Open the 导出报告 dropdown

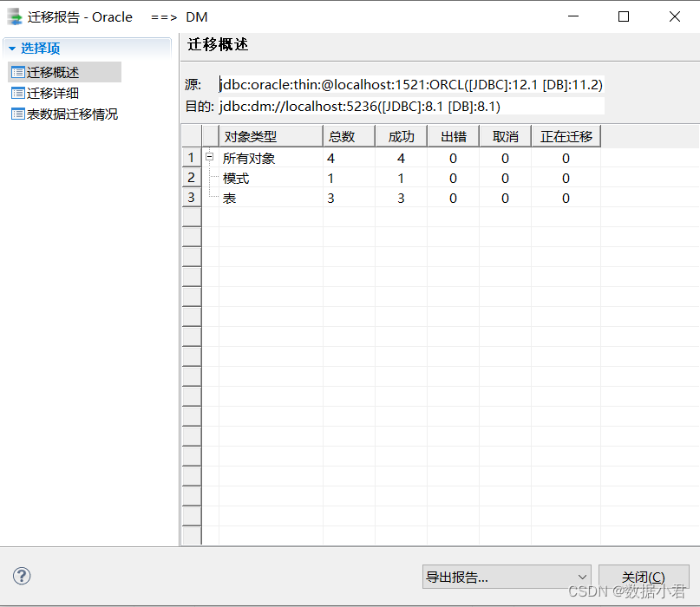(507, 577)
